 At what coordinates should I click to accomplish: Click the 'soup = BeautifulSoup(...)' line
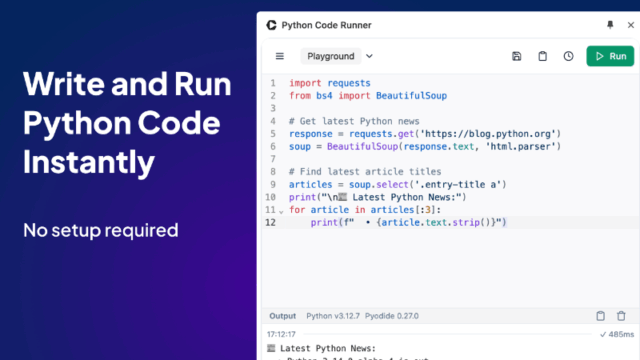click(425, 146)
